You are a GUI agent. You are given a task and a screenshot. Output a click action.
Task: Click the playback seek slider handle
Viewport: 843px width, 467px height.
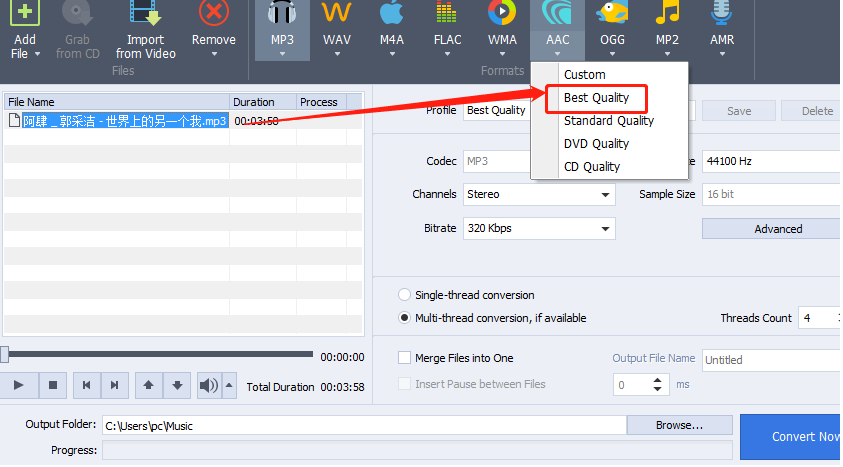point(5,354)
